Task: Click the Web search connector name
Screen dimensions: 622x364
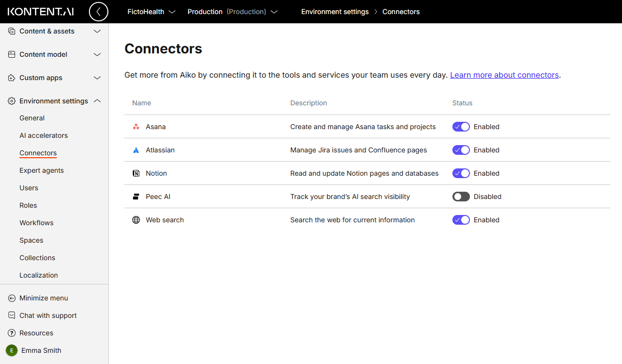Action: (x=165, y=220)
